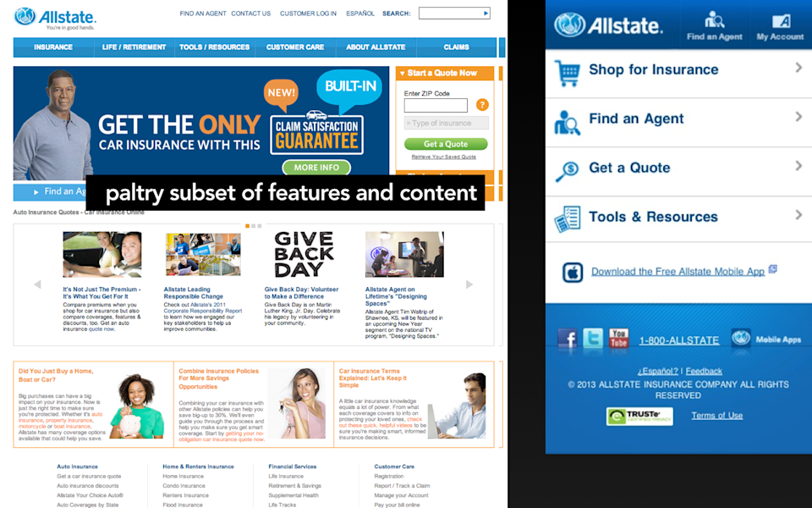Tap the dollar magnifier icon beside Get a Quote
The image size is (812, 508).
[567, 171]
